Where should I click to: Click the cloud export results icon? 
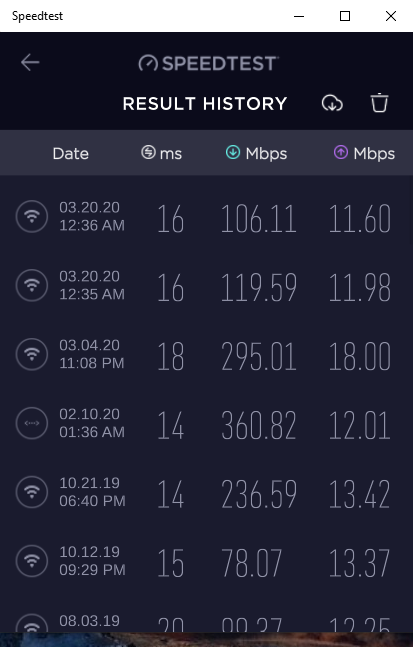click(x=332, y=103)
